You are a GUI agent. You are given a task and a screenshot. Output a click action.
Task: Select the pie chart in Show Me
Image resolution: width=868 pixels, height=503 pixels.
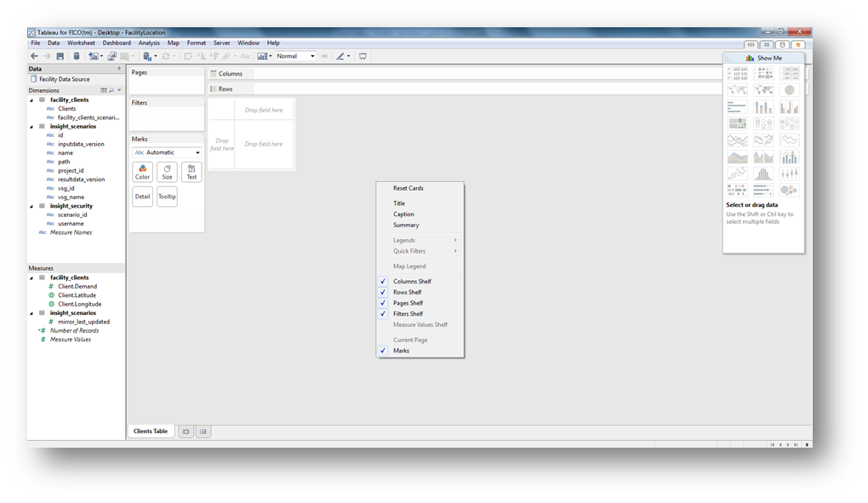click(789, 89)
